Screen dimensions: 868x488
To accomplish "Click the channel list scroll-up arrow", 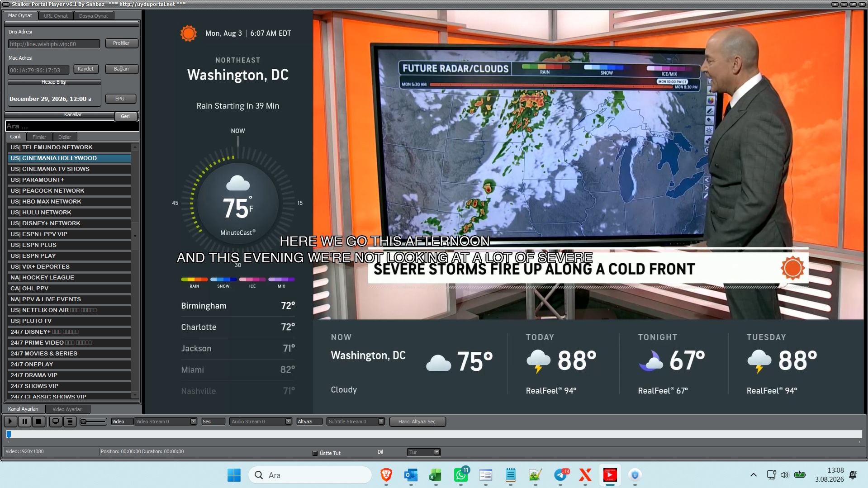I will (x=135, y=147).
